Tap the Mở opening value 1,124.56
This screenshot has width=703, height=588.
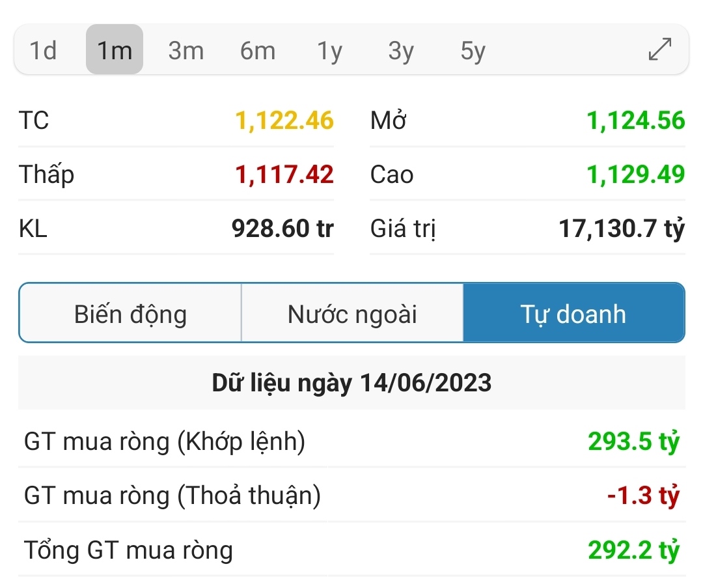coord(636,120)
